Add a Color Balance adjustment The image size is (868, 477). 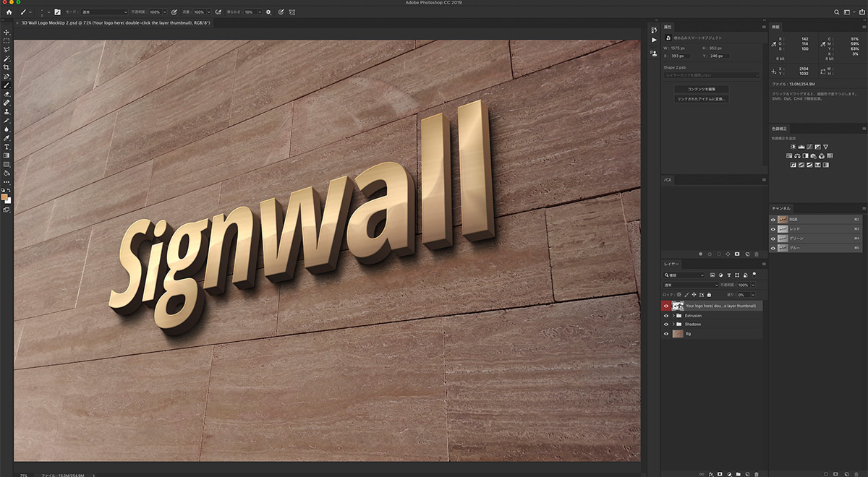tap(797, 156)
